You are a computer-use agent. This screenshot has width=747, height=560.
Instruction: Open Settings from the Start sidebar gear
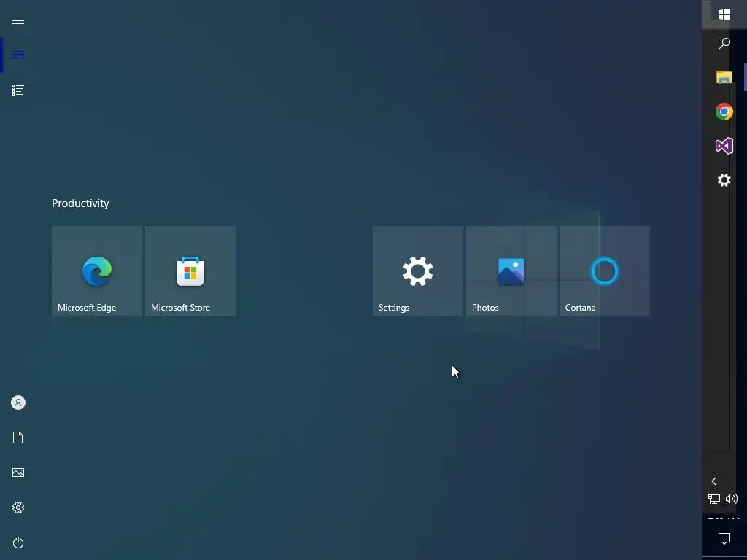[18, 507]
